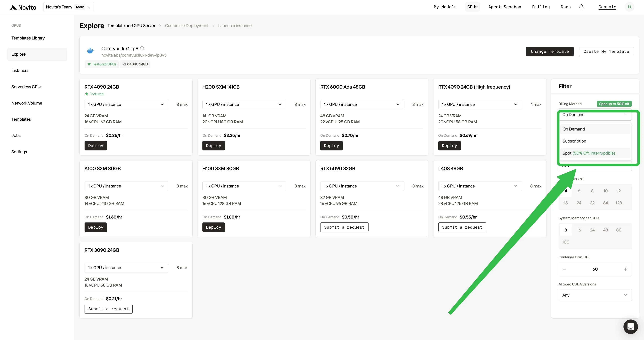644x340 pixels.
Task: Submit a request for RTX 3090 24GB
Action: pos(108,309)
